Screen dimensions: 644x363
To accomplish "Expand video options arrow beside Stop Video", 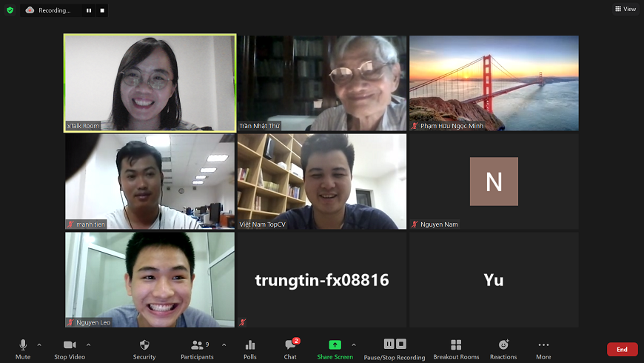I will click(89, 344).
